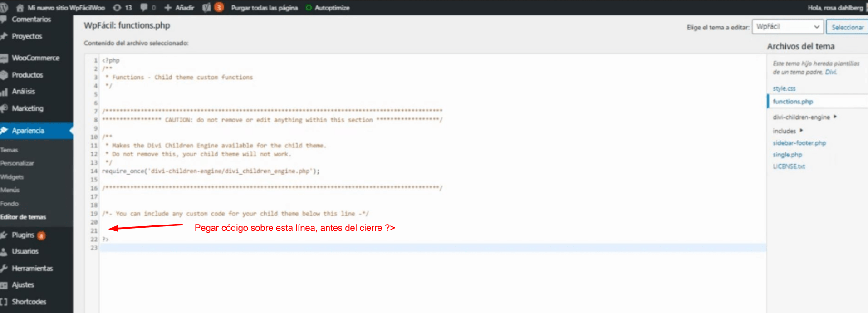Place cursor on empty line 21 in editor
This screenshot has height=313, width=868.
(433, 230)
